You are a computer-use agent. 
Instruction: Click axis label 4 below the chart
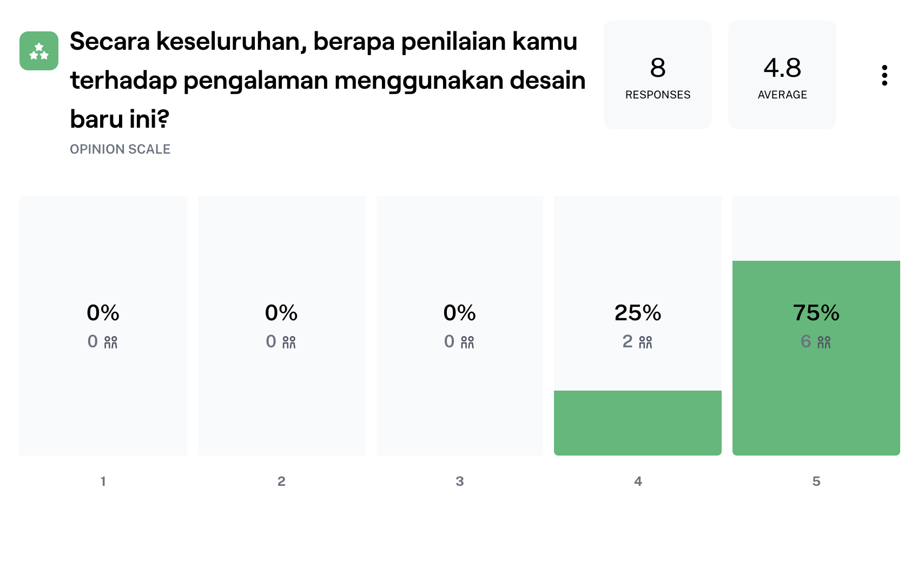tap(638, 481)
